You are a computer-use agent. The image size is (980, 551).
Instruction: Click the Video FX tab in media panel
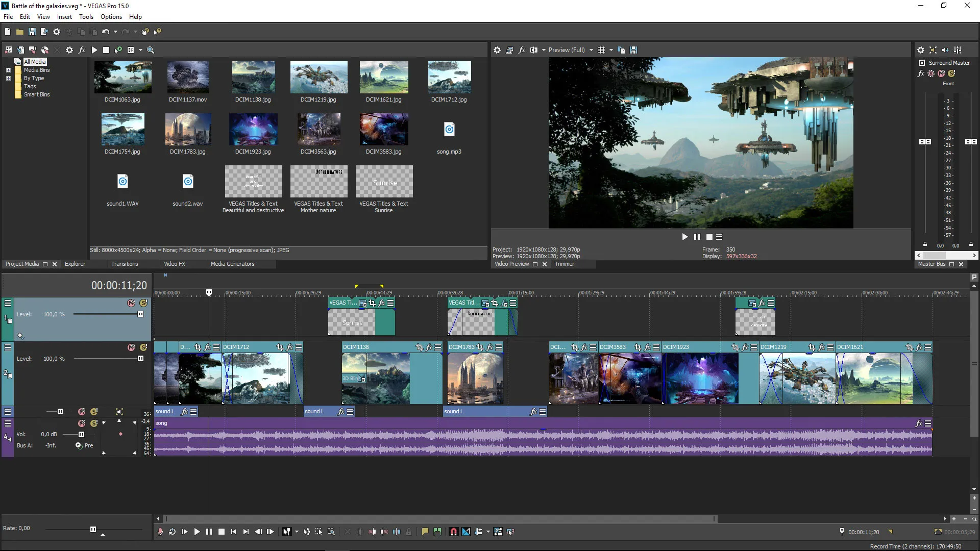pyautogui.click(x=174, y=264)
